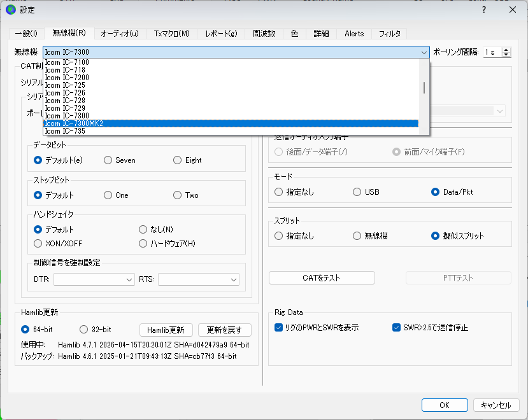Click the CATをテスト button

click(322, 278)
